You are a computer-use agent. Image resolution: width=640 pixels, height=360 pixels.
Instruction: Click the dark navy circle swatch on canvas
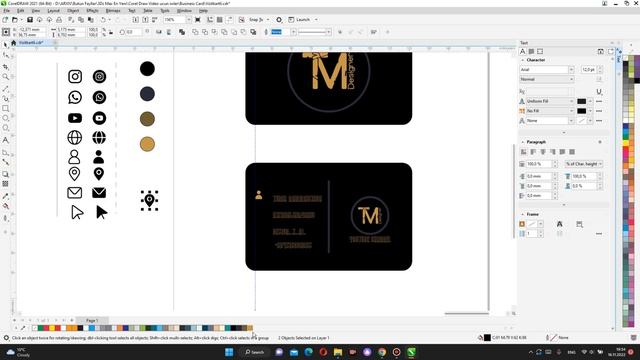click(147, 94)
